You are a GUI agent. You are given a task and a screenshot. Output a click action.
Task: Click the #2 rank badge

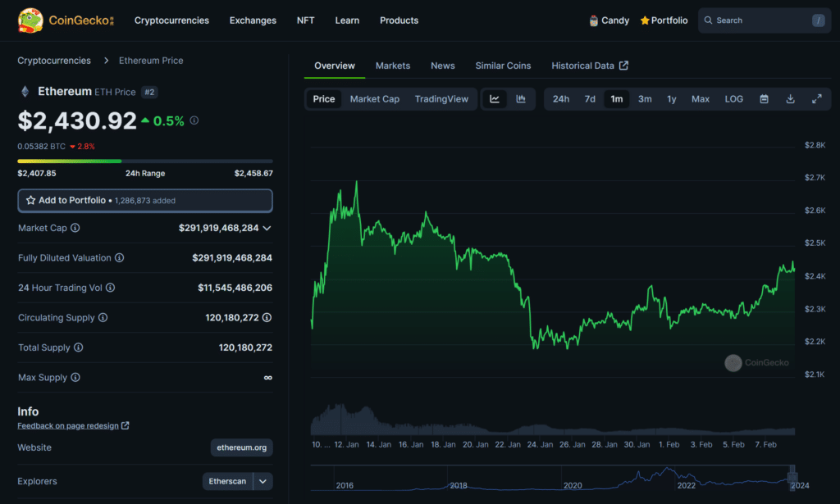[149, 92]
